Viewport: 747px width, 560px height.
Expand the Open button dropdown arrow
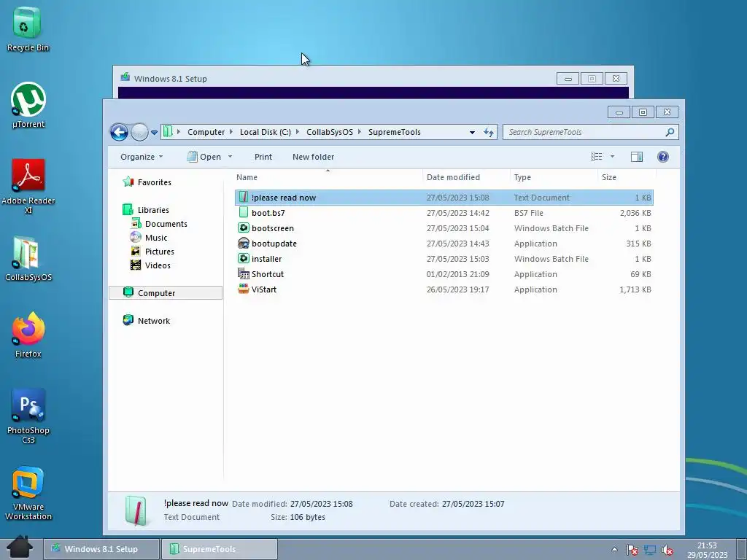(230, 157)
